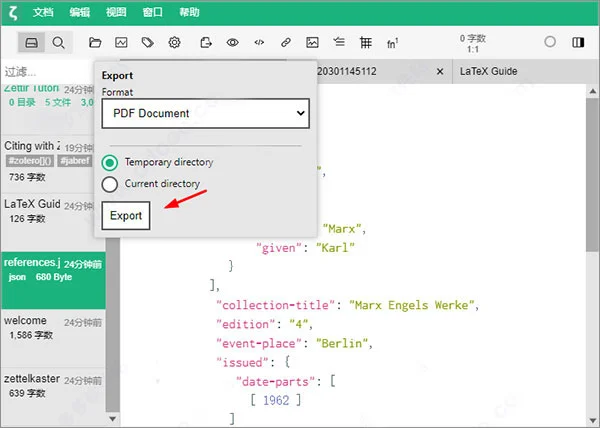Screen dimensions: 600x428
Task: Click the magnifier search icon
Action: coord(58,42)
